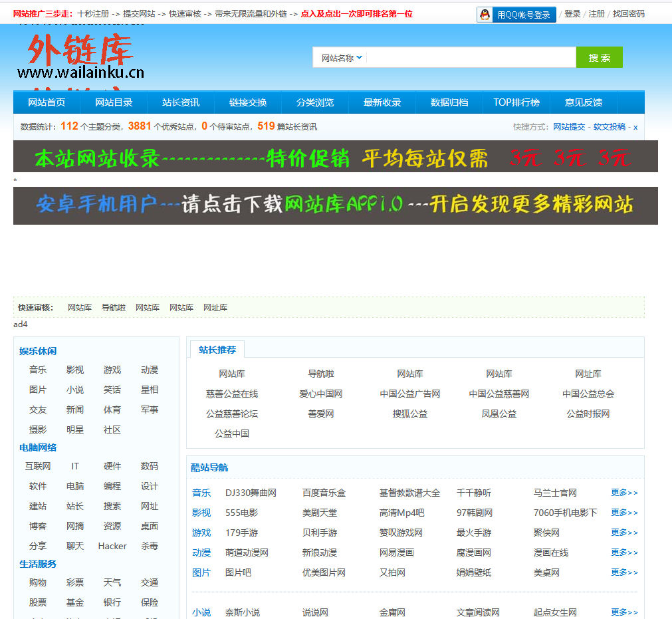Switch to the 站长推荐 tab

tap(217, 350)
